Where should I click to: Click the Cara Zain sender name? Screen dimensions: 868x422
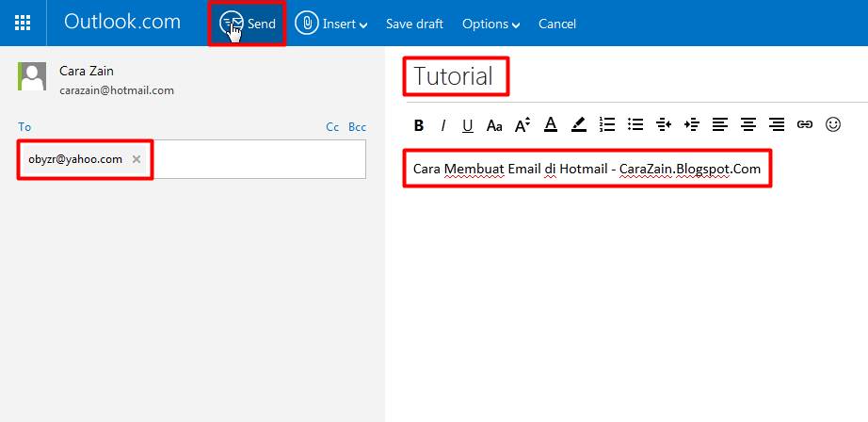[x=87, y=72]
